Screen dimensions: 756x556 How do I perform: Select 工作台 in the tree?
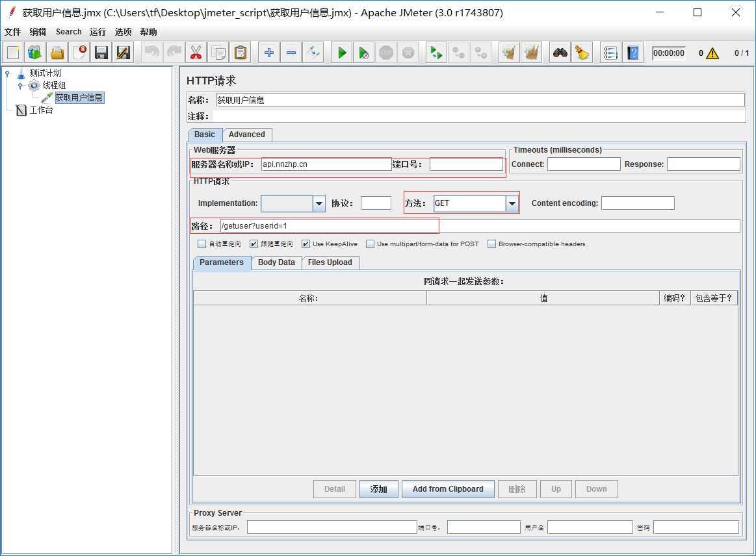click(x=41, y=110)
